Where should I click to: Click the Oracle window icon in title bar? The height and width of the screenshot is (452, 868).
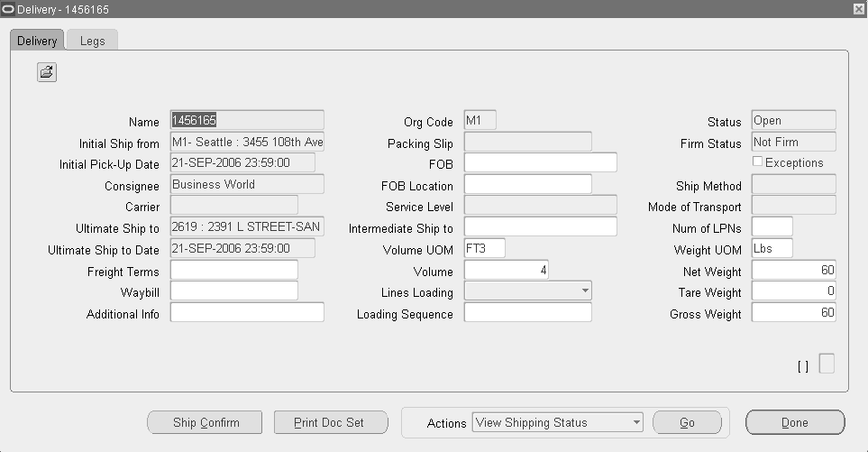coord(8,9)
